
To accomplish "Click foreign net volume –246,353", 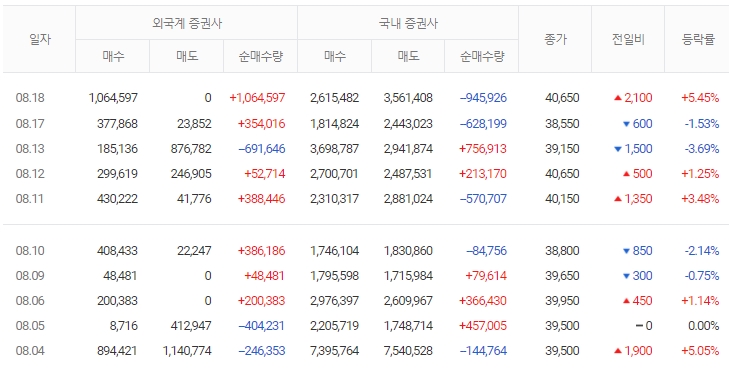I will (261, 351).
